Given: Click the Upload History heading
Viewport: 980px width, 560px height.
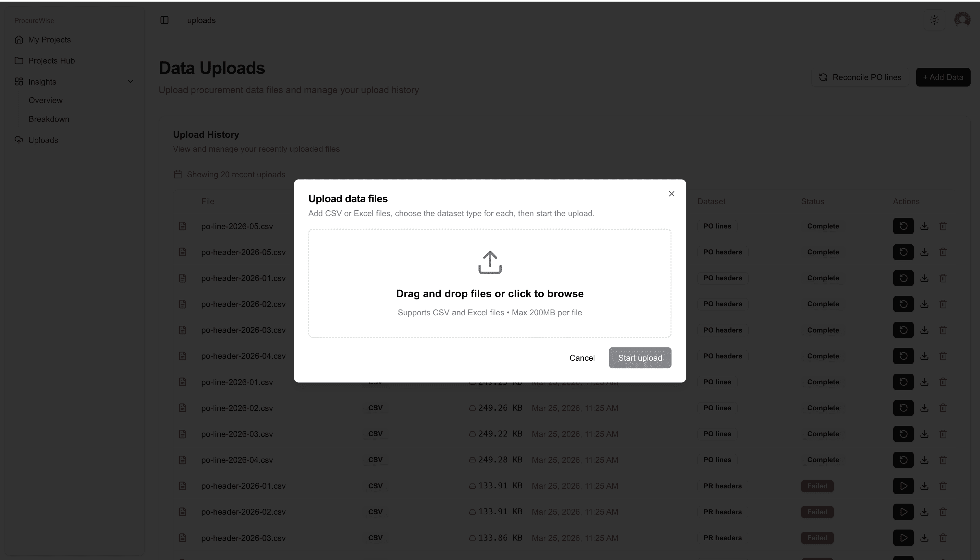Looking at the screenshot, I should [206, 134].
